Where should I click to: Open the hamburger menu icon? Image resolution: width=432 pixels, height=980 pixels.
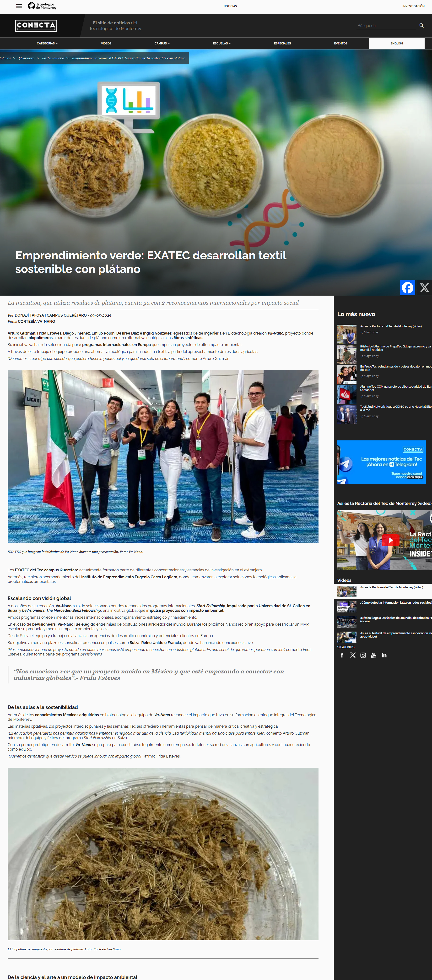coord(19,6)
